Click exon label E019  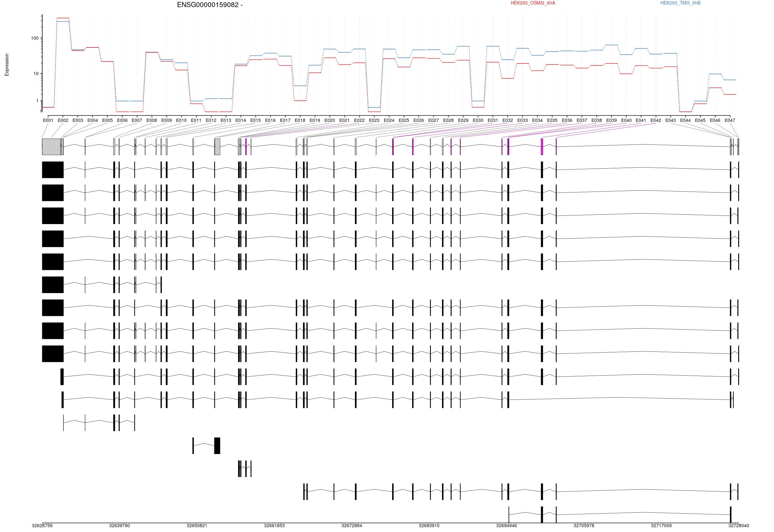tap(315, 120)
